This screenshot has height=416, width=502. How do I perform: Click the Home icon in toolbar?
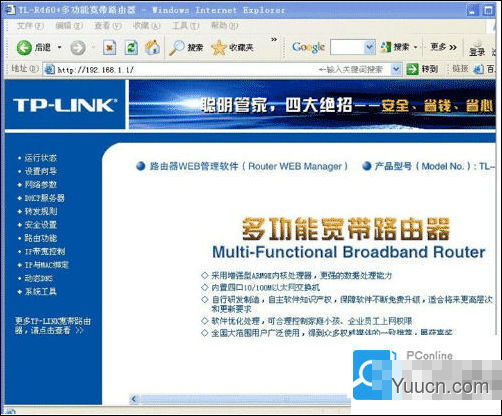click(x=152, y=47)
